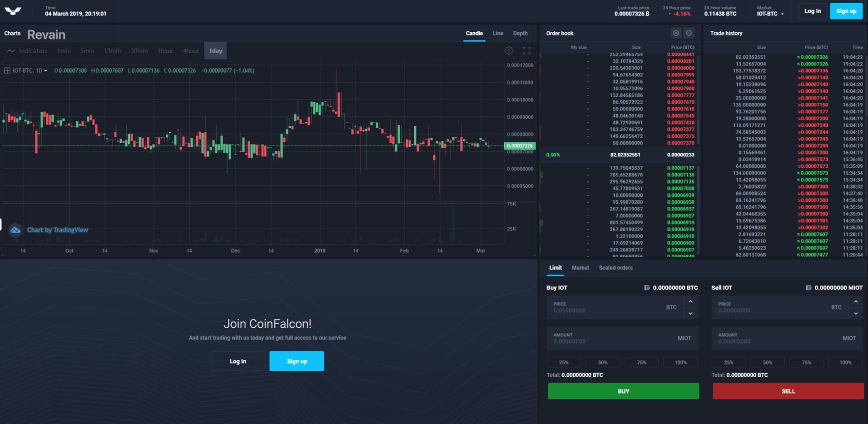Screen dimensions: 868x424
Task: Select the 30min timeframe
Action: point(139,51)
